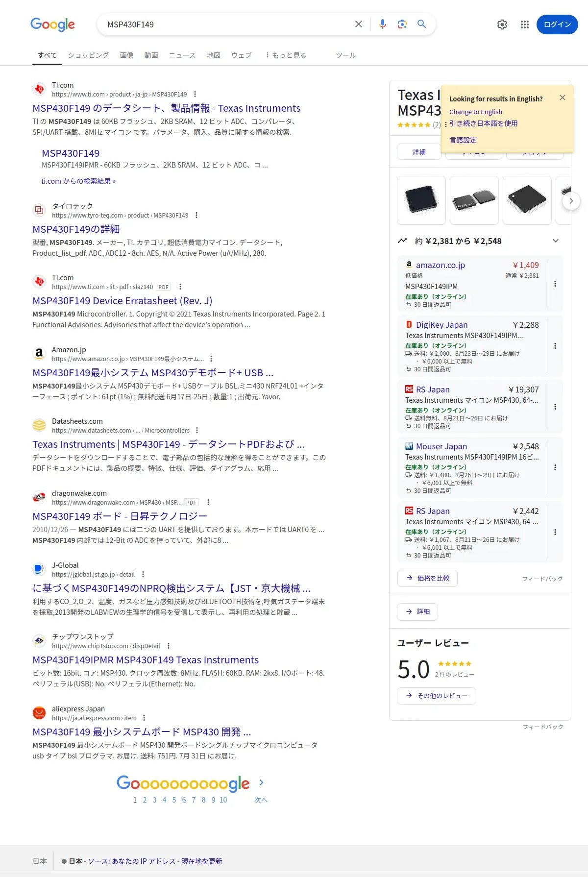The width and height of the screenshot is (588, 877).
Task: Open more options for the Amazon.jp result
Action: tap(211, 359)
